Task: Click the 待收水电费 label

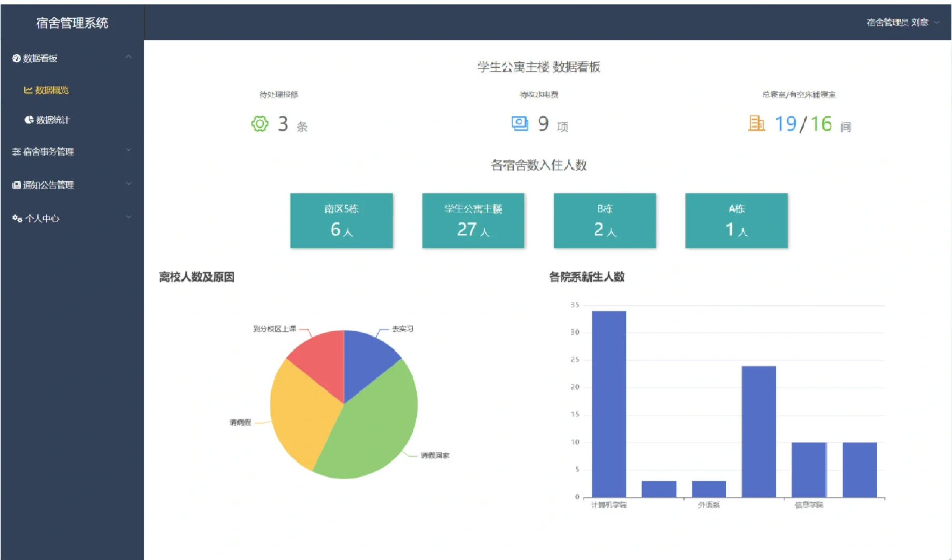Action: pos(539,94)
